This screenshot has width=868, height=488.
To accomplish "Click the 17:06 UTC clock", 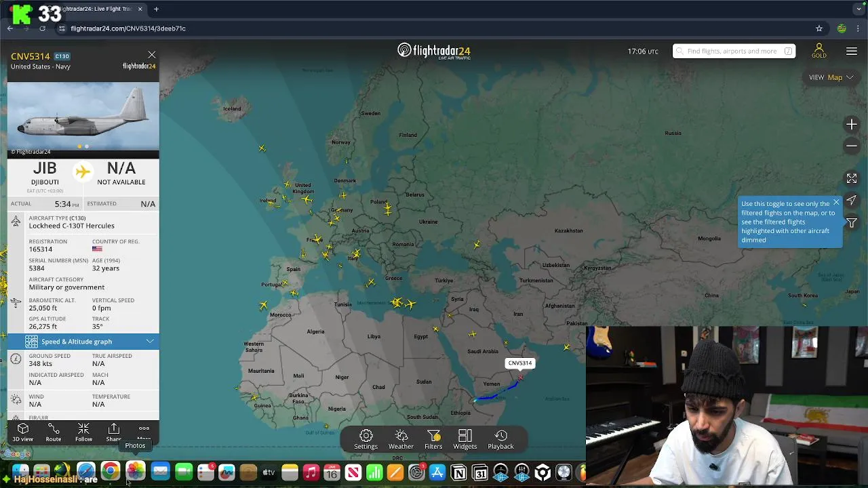I will point(643,52).
